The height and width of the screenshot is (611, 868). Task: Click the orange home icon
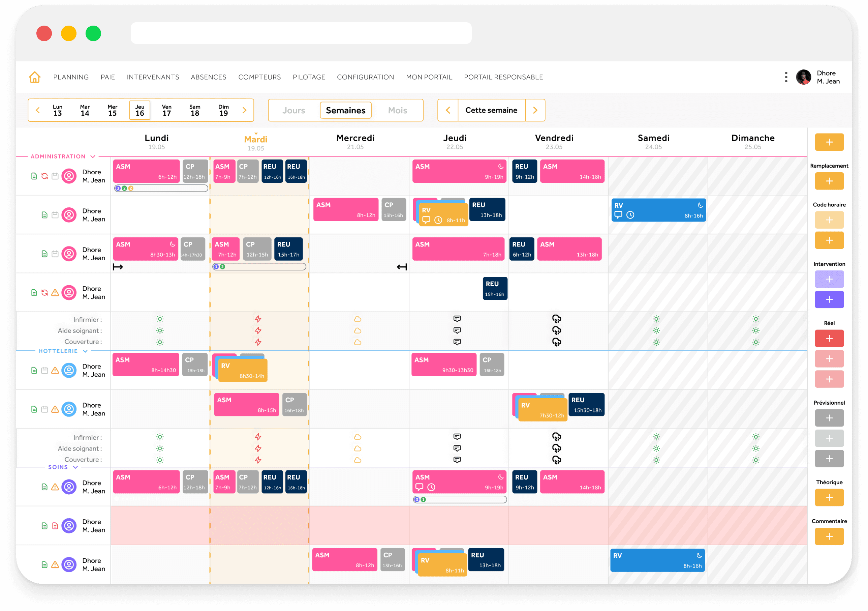pos(34,77)
